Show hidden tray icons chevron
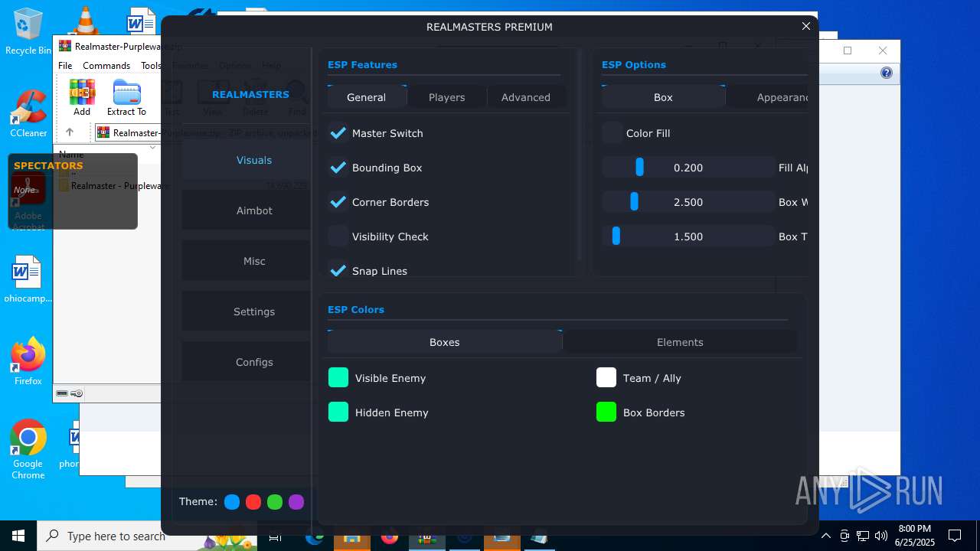The width and height of the screenshot is (980, 551). tap(826, 536)
